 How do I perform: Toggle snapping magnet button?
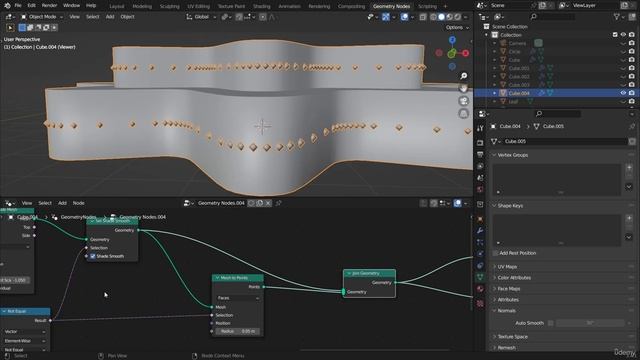[x=239, y=17]
